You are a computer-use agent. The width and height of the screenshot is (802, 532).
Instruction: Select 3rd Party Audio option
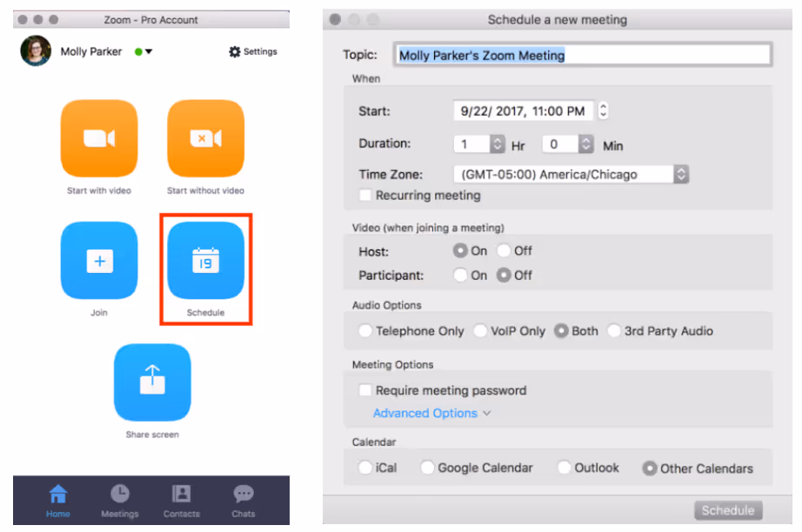tap(614, 330)
